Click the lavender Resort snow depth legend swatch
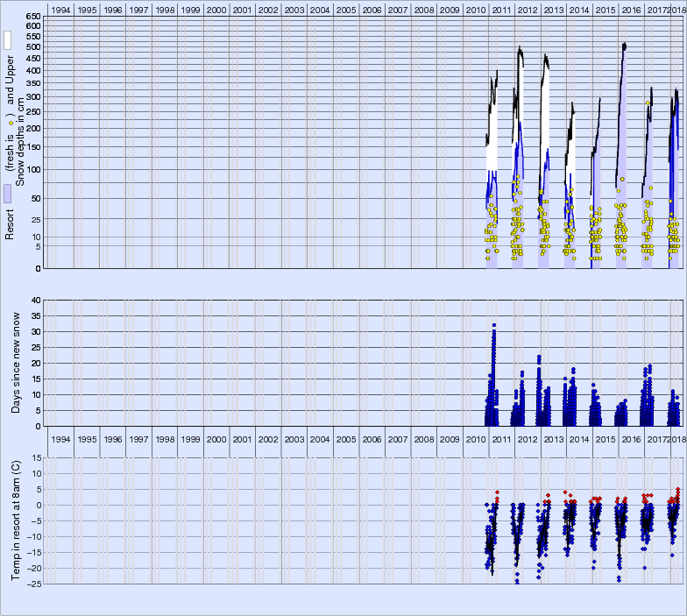Viewport: 687px width, 616px height. [x=7, y=194]
